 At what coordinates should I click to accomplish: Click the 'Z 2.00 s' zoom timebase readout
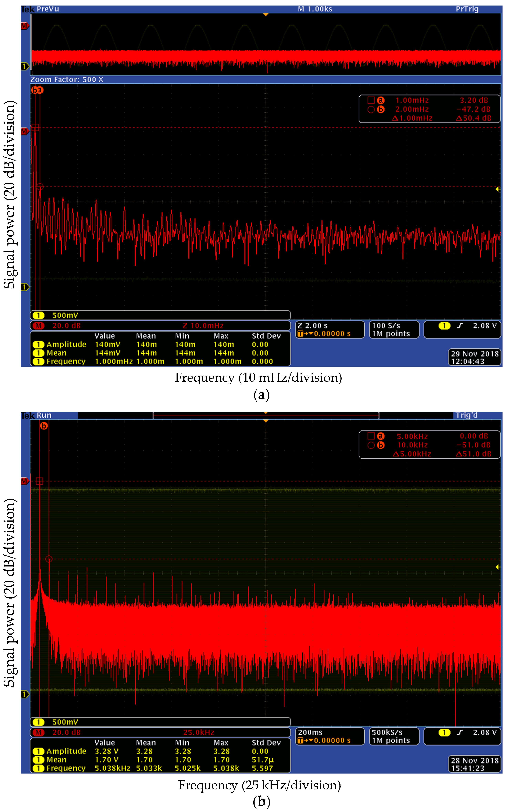point(313,326)
